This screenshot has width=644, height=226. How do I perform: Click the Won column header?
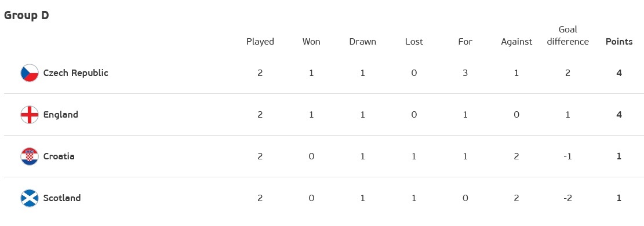311,42
